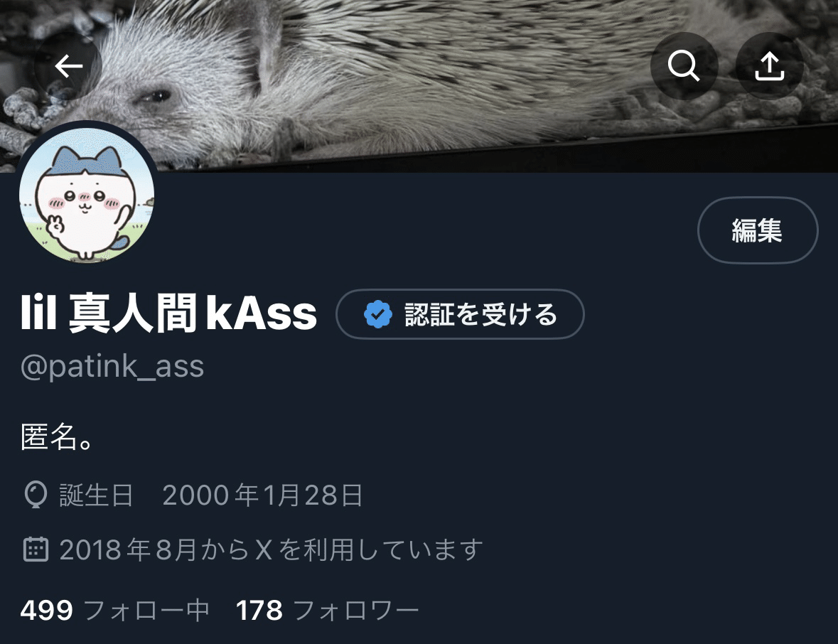
Task: Click the display name lil 真人間 kAss
Action: coord(169,313)
